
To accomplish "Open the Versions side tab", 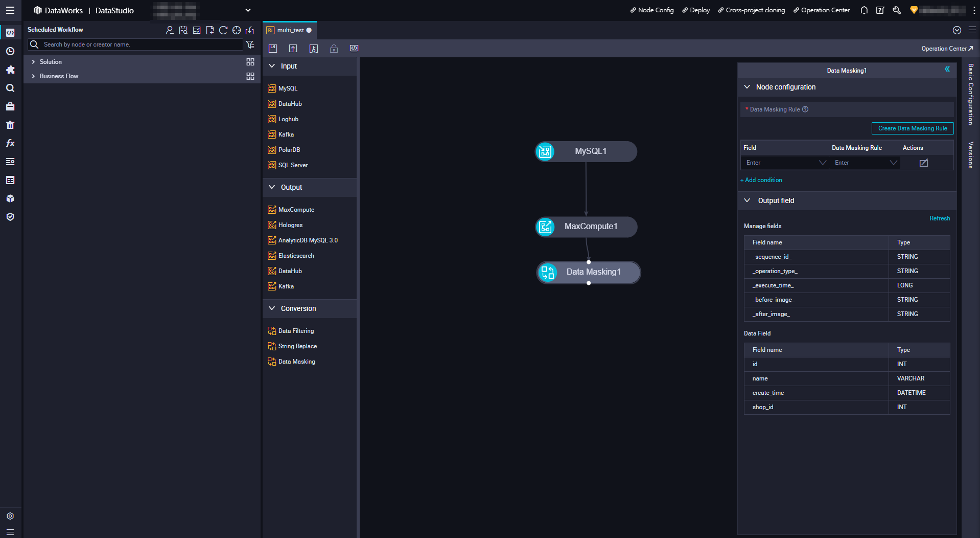I will click(970, 155).
